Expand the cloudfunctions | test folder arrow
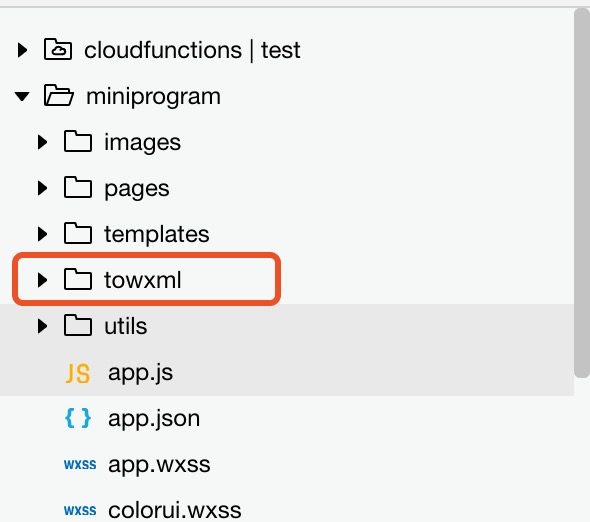590x522 pixels. [23, 50]
